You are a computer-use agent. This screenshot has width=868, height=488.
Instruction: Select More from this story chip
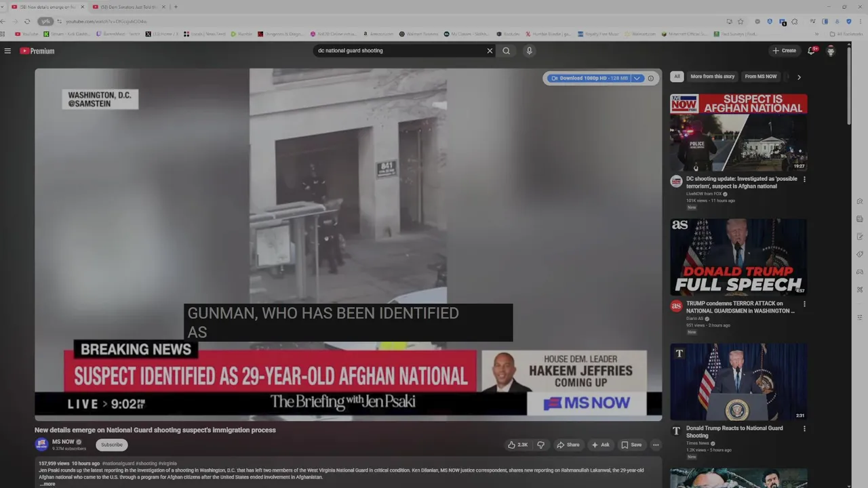pyautogui.click(x=712, y=77)
